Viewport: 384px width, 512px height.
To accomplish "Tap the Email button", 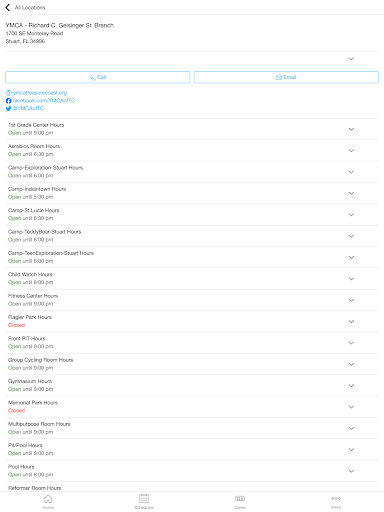I will [286, 77].
